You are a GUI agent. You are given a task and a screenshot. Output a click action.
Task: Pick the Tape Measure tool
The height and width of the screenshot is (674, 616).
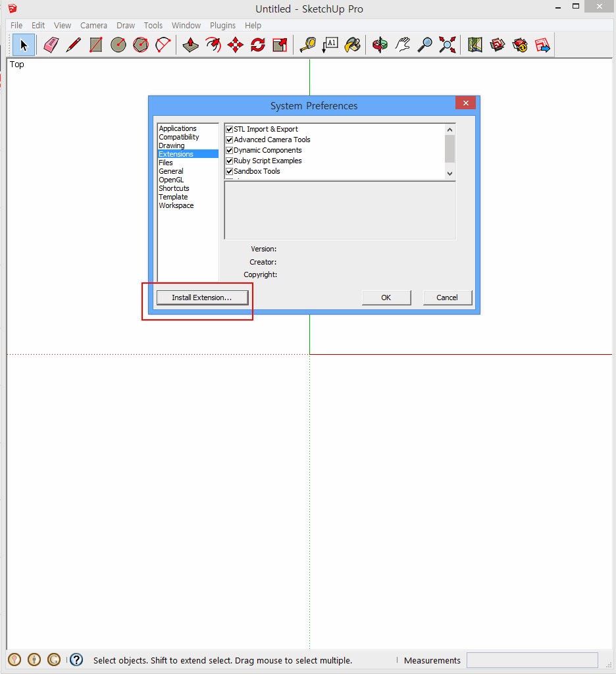tap(308, 45)
